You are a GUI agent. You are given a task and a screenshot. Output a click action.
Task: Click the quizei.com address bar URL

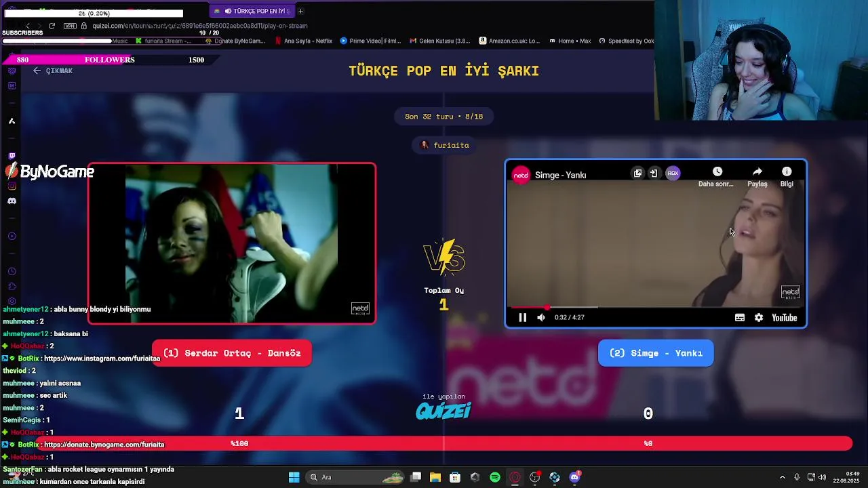coord(200,26)
